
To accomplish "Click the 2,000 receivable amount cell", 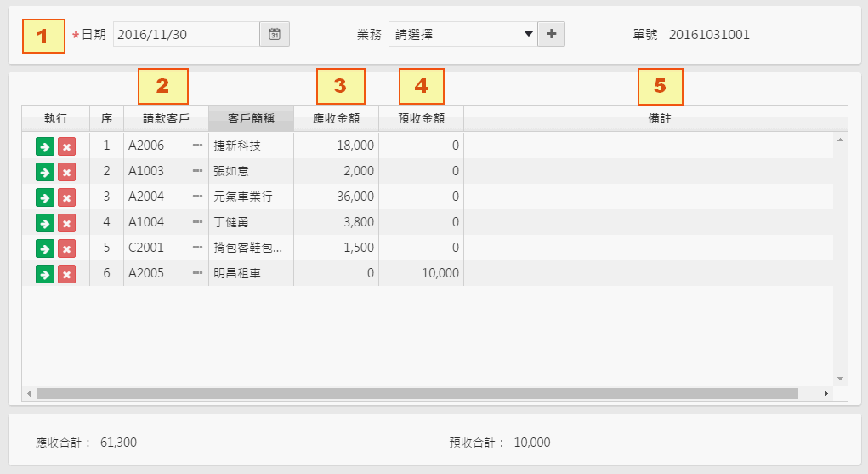I will tap(336, 171).
